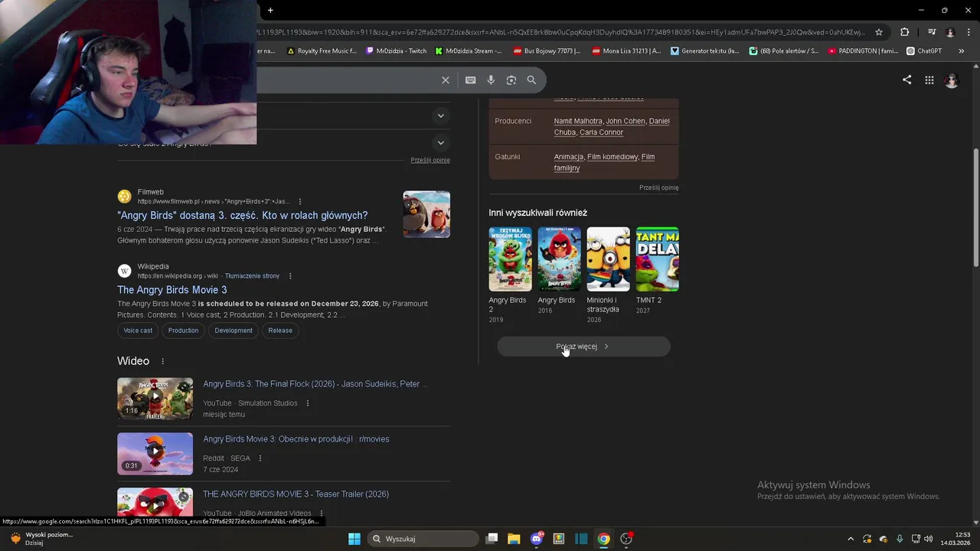Viewport: 980px width, 551px height.
Task: Open The Angry Birds Movie 3 Wikipedia link
Action: coord(172,290)
